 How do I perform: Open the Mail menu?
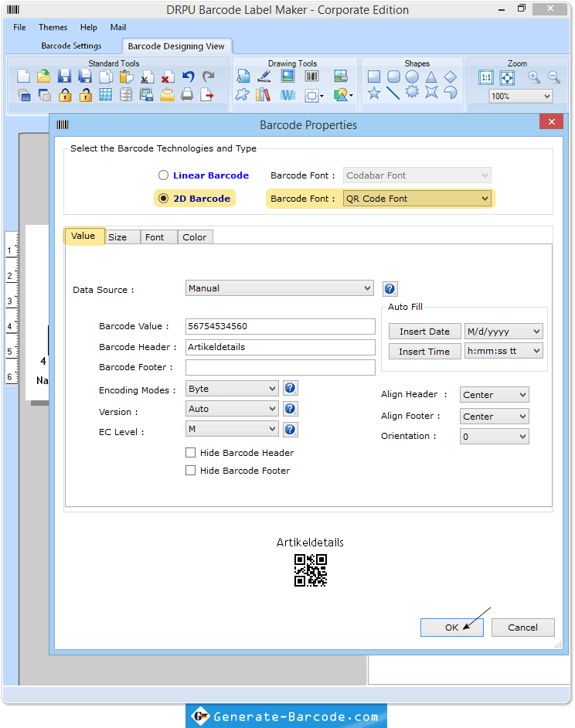(x=118, y=27)
